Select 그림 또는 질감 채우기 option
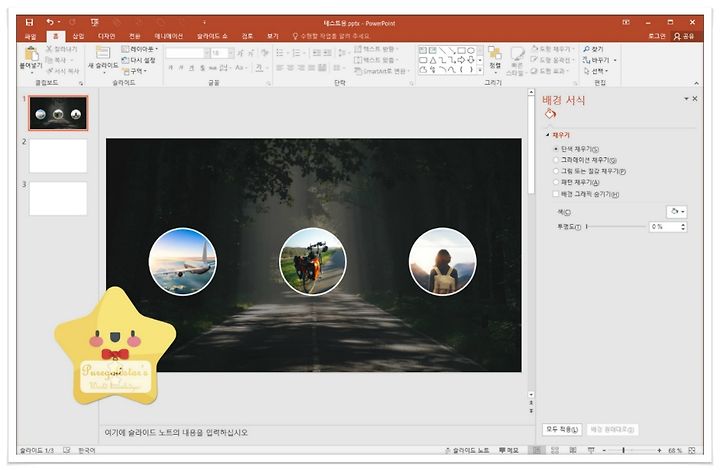This screenshot has width=720, height=470. click(x=589, y=171)
